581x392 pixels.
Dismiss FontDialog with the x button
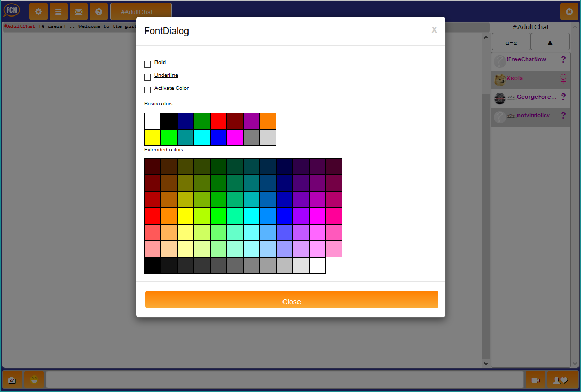coord(434,30)
